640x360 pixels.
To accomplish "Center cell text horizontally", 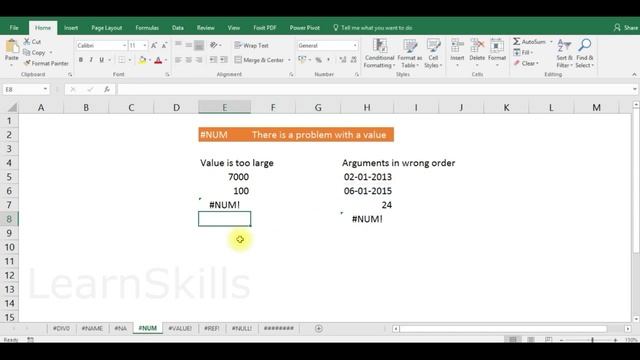I will click(189, 60).
